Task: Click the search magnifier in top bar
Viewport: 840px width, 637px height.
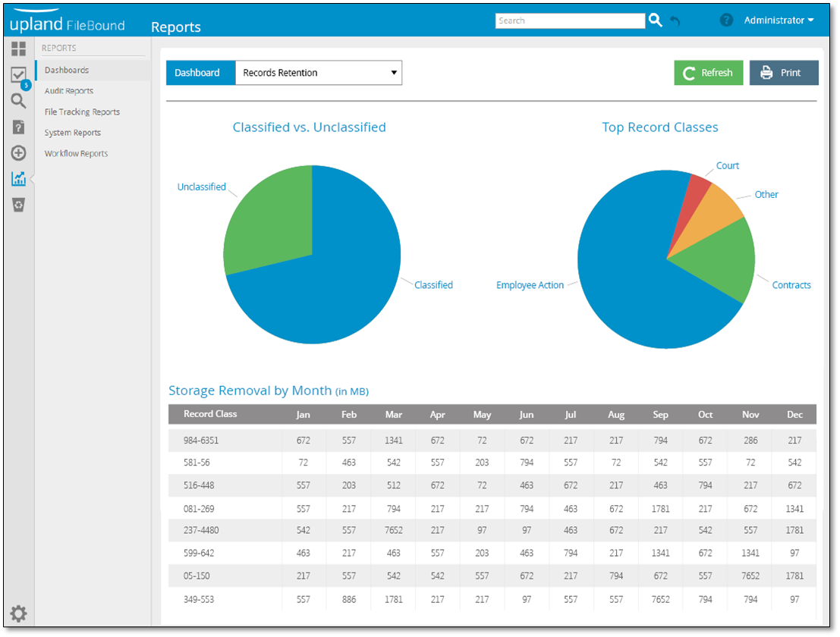Action: coord(656,20)
